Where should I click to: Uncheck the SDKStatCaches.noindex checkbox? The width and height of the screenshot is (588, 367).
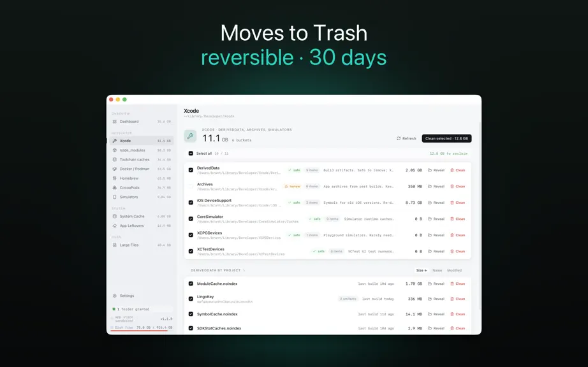(x=191, y=328)
